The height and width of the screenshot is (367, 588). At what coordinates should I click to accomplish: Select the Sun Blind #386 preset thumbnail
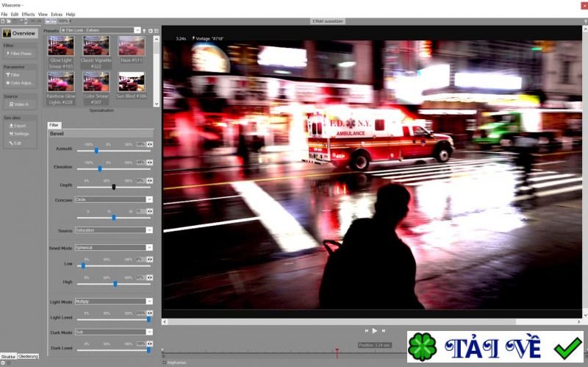pos(132,81)
